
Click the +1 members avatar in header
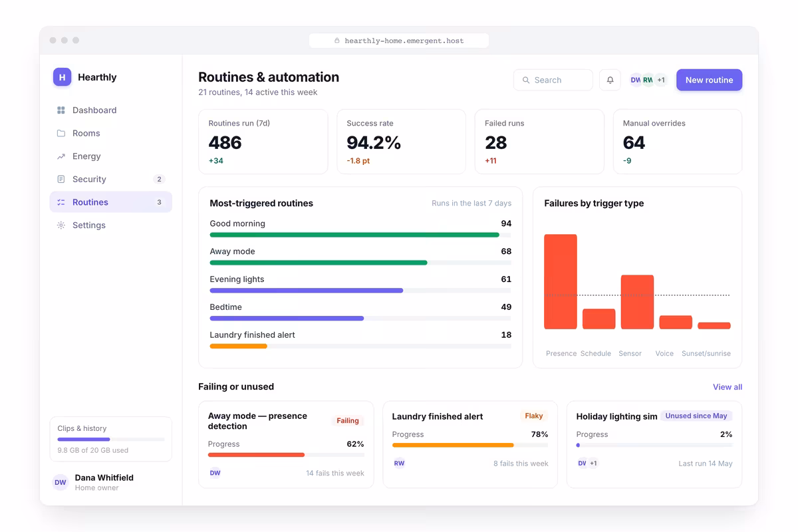pyautogui.click(x=660, y=80)
